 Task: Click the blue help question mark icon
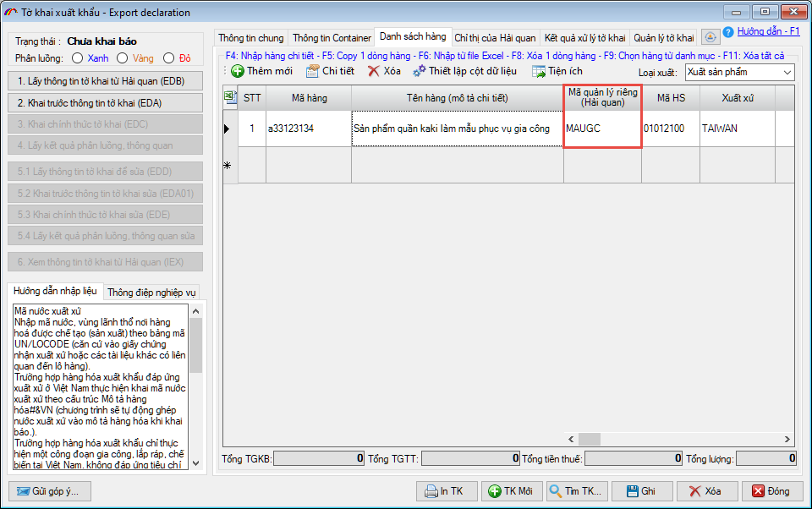[728, 32]
